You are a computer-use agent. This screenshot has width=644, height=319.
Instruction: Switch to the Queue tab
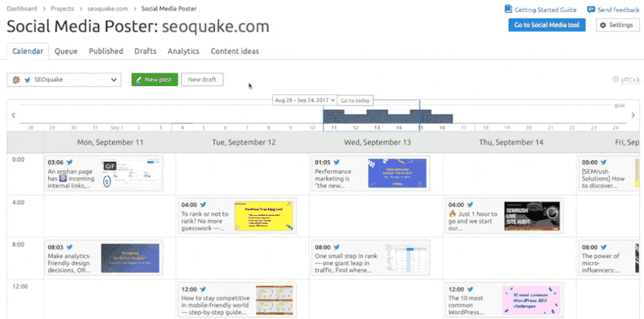[x=66, y=52]
